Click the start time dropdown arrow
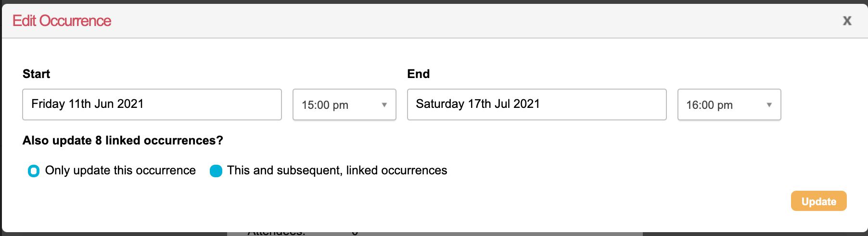This screenshot has width=868, height=236. [x=384, y=105]
